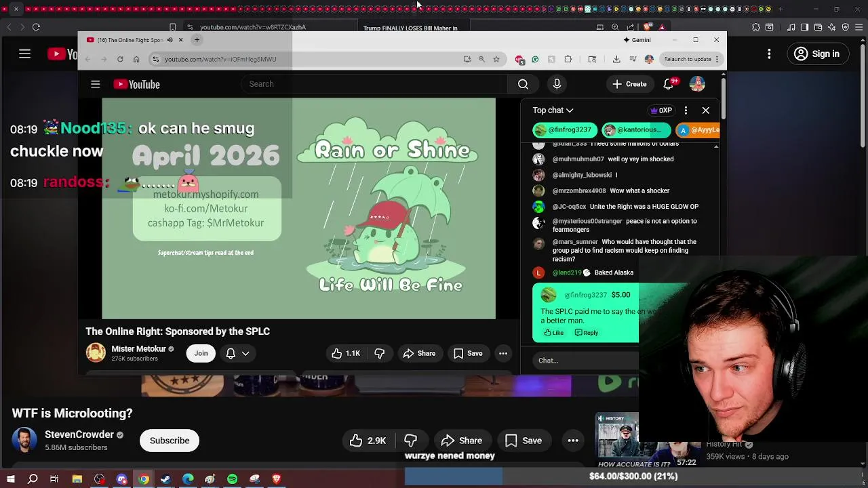Subscribe to StevenCrowder in the background window

click(170, 441)
